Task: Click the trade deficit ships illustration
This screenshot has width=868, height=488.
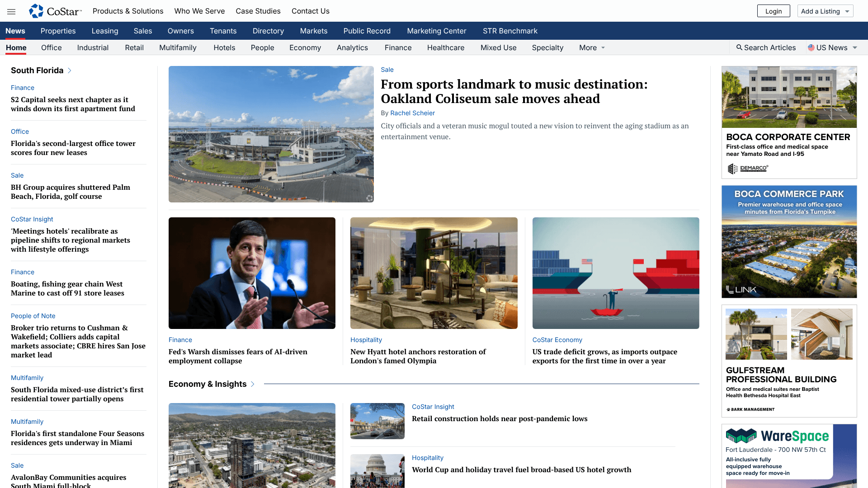Action: (x=616, y=273)
